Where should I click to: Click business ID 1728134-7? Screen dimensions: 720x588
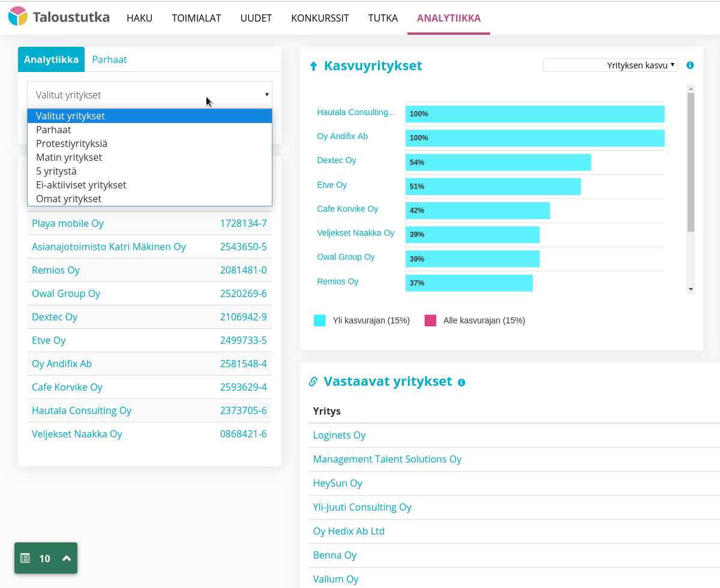pyautogui.click(x=243, y=223)
